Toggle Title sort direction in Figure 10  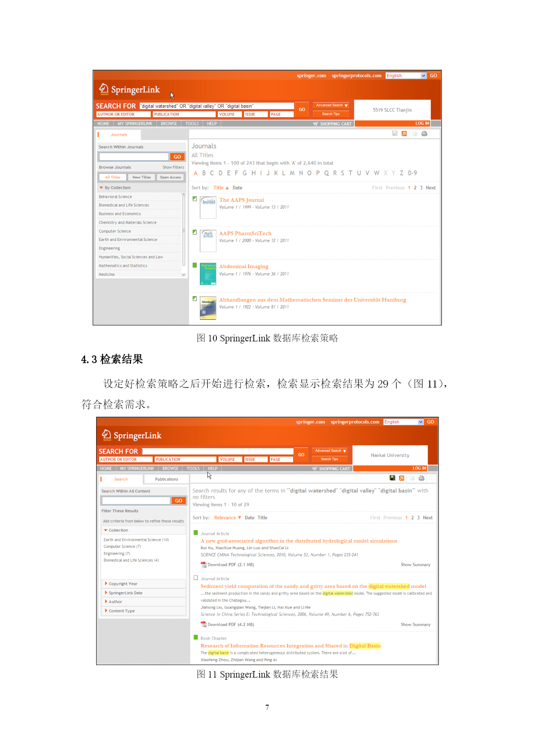click(221, 188)
